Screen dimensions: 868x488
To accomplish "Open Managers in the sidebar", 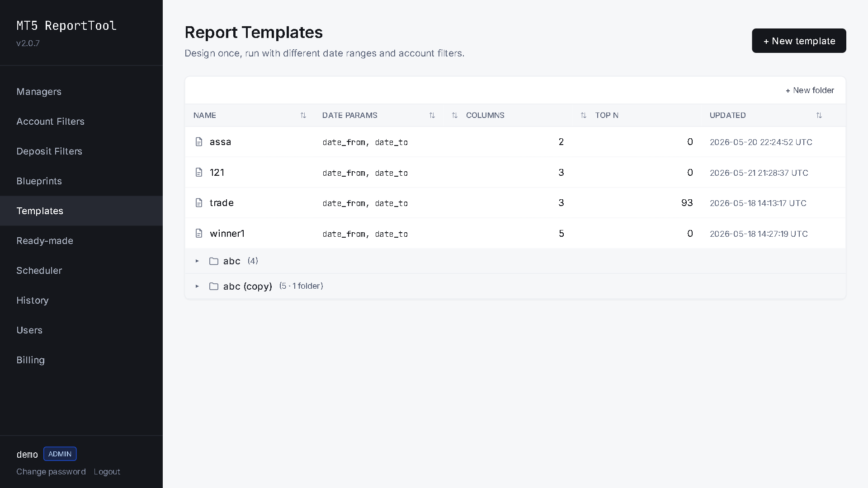I will click(x=81, y=92).
